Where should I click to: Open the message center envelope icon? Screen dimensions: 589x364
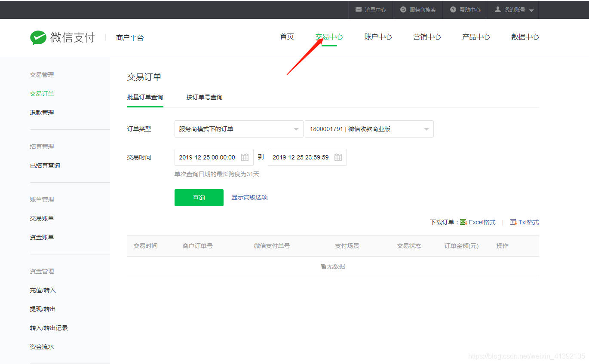point(358,9)
